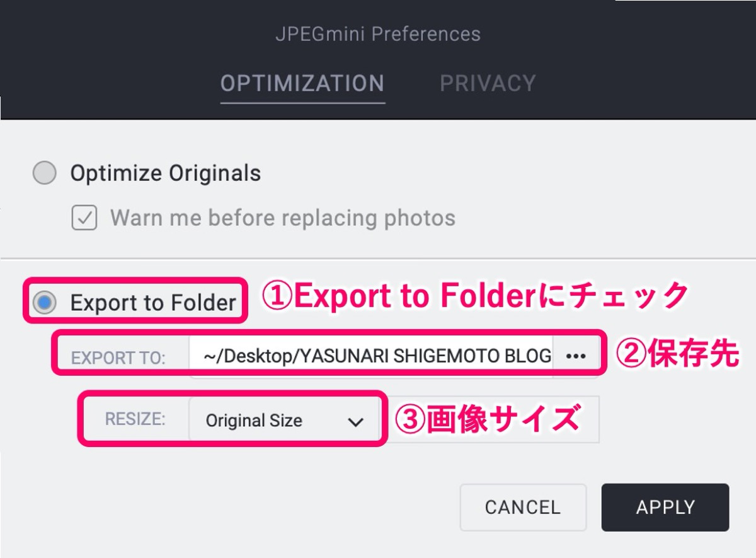Toggle Warn me before replacing photos checkbox
The height and width of the screenshot is (558, 756).
84,218
